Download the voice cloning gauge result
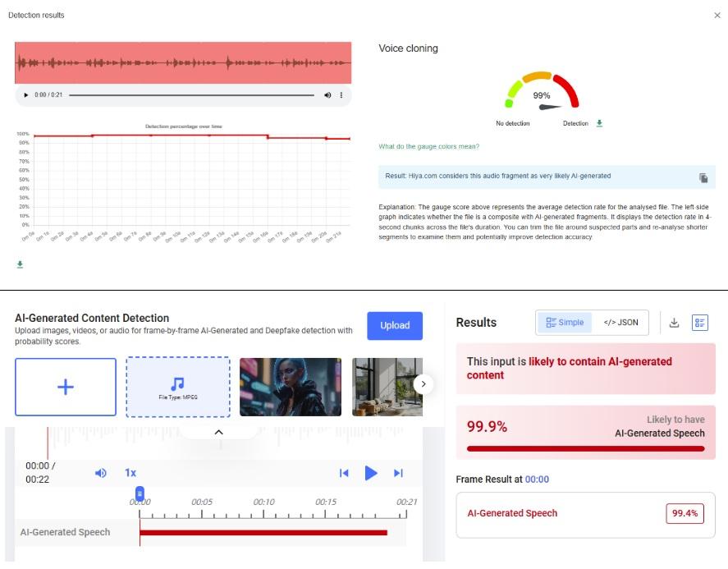This screenshot has width=728, height=569. click(x=599, y=123)
